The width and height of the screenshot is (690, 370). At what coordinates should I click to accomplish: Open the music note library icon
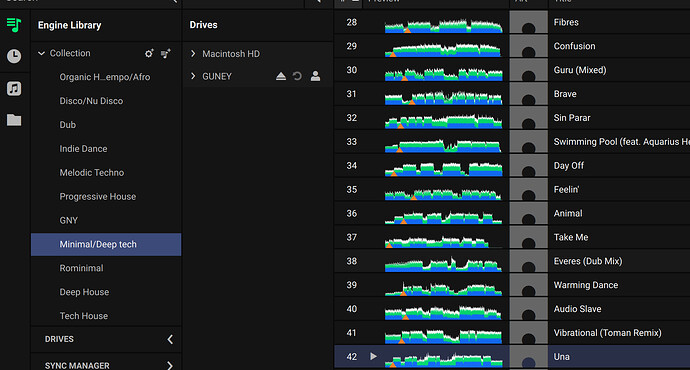tap(14, 88)
